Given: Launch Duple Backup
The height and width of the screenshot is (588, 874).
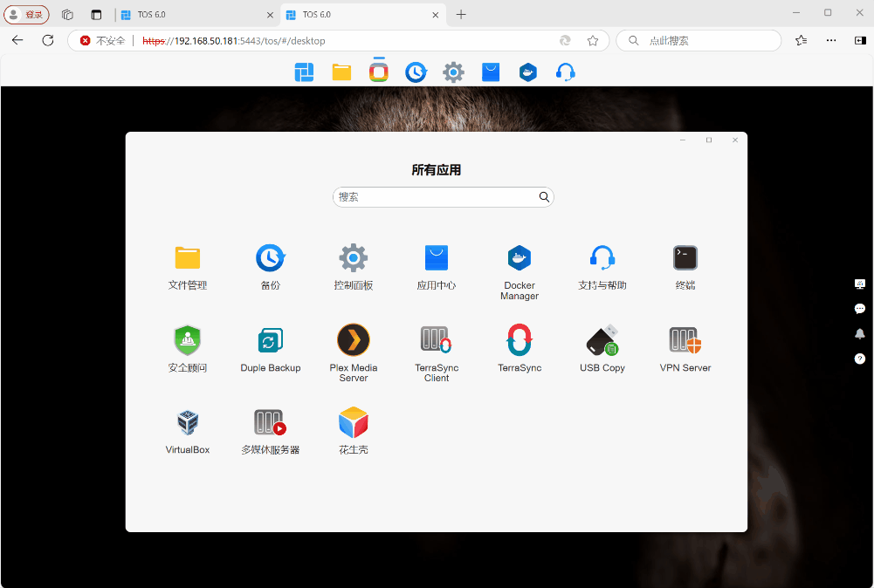Looking at the screenshot, I should [271, 350].
